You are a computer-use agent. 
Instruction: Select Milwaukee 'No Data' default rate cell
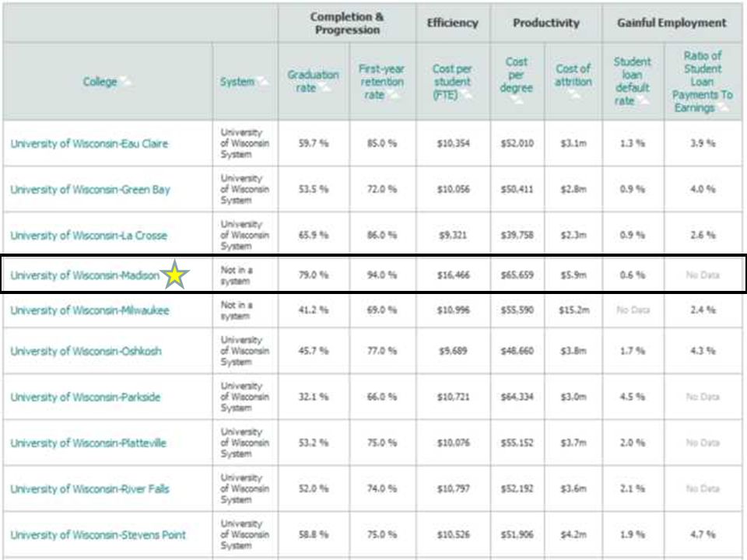coord(633,310)
